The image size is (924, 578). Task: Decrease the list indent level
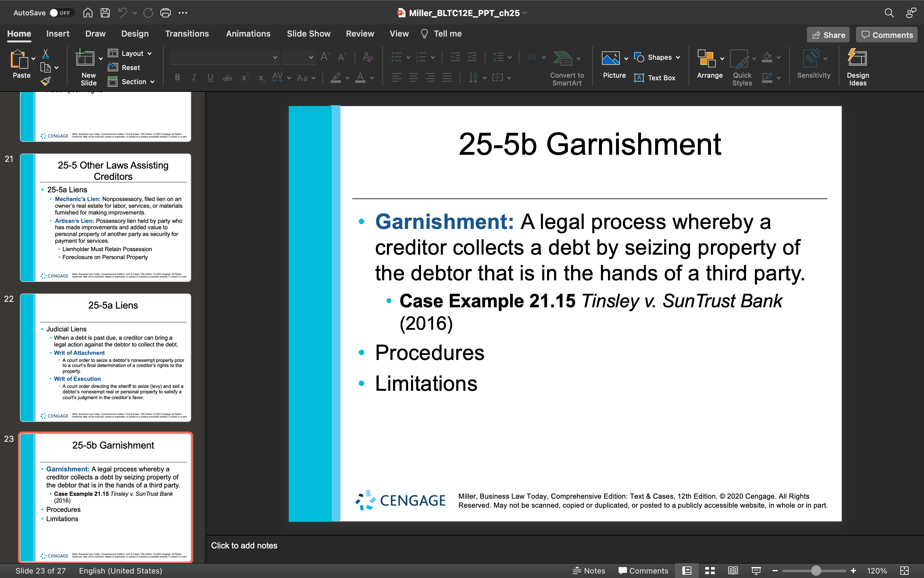click(455, 57)
